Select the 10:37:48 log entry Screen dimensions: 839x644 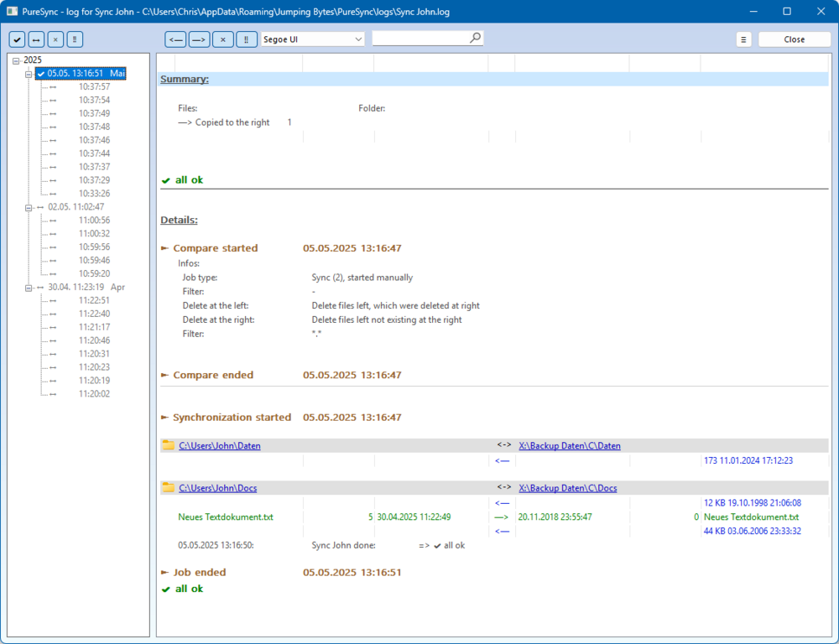(x=94, y=127)
